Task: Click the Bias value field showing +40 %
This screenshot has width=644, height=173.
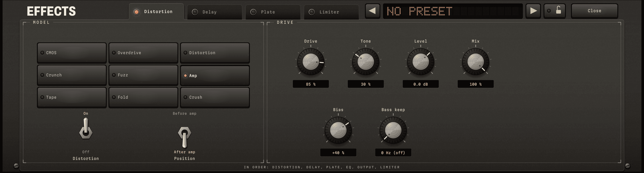Action: (338, 153)
